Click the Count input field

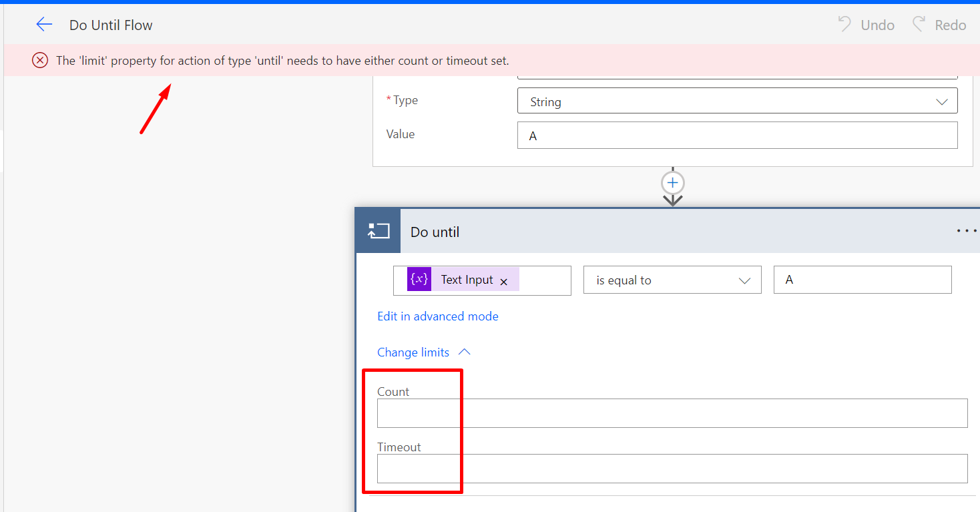601,413
